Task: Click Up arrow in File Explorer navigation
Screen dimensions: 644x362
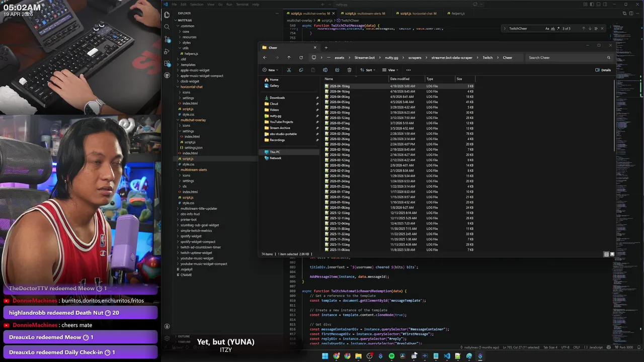Action: [289, 57]
